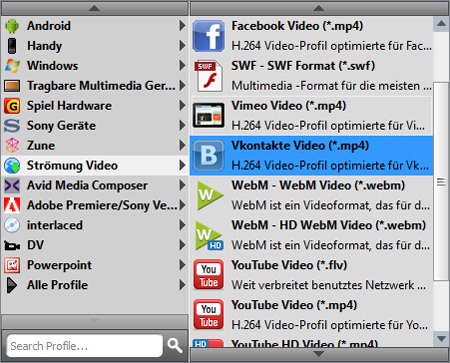The image size is (450, 363).
Task: Expand the Alle Profile submenu arrow
Action: pos(182,285)
